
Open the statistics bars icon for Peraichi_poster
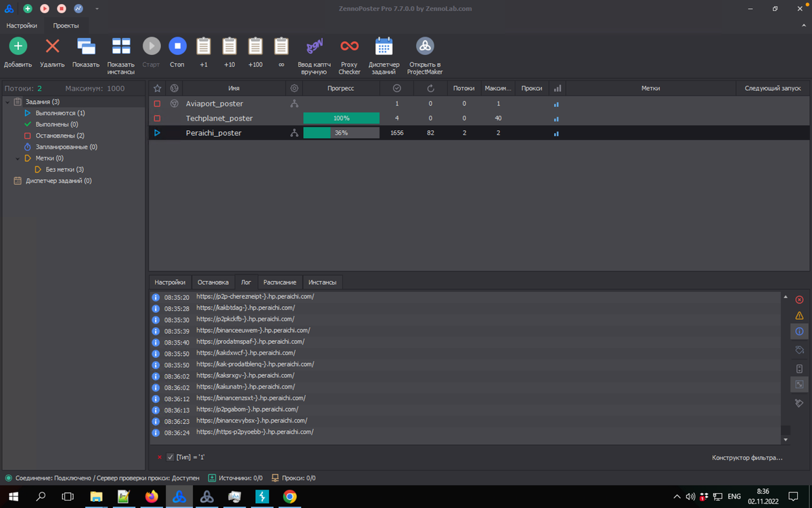pos(557,134)
